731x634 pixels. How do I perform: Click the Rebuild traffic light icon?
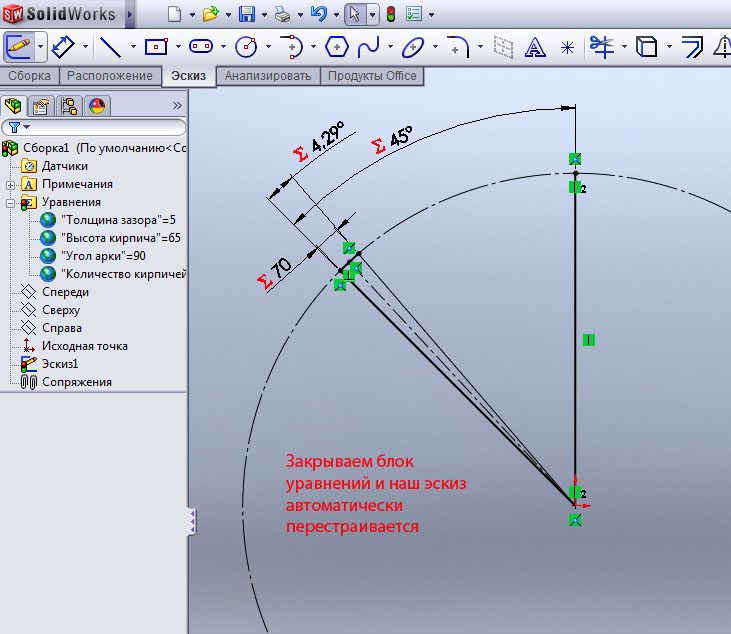point(390,14)
